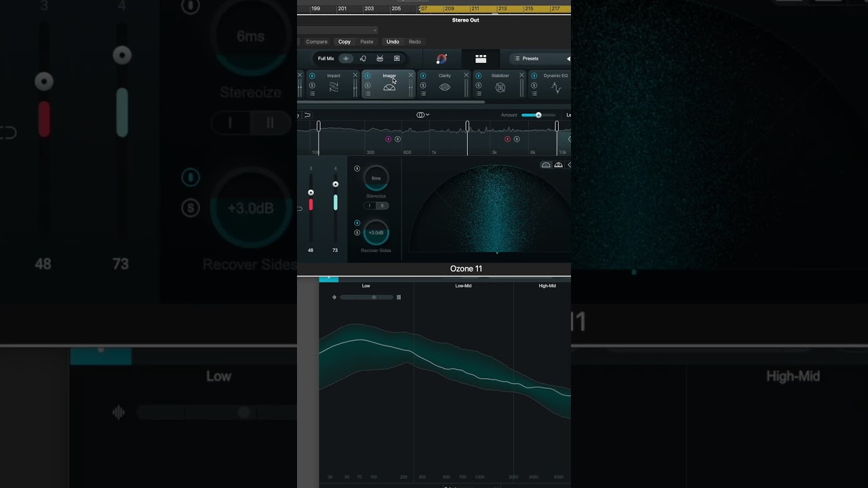Bypass the red band power in the spectrum
This screenshot has height=488, width=868.
point(507,139)
